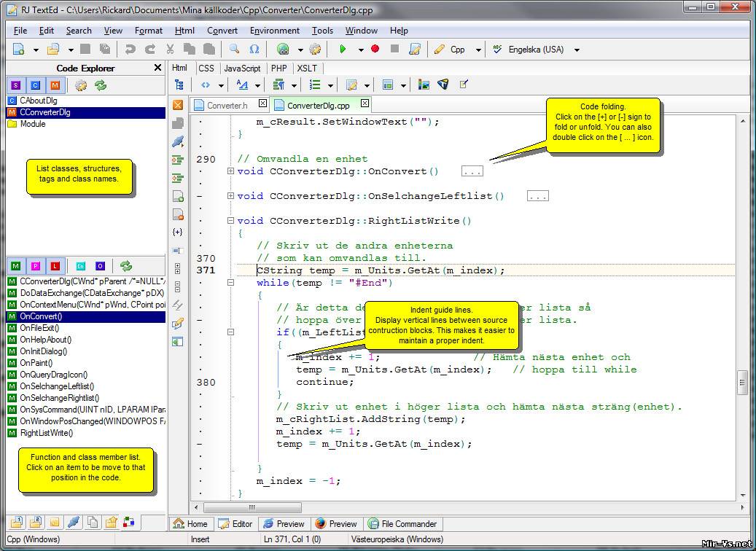Click the Omega special characters icon
Viewport: 756px width, 551px height.
pos(254,50)
